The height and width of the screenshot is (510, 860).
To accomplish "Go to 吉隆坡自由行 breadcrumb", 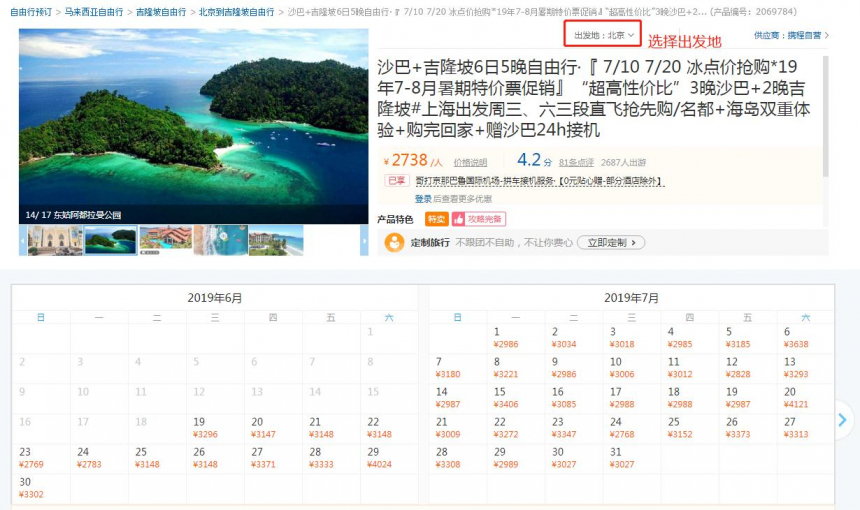I will (161, 12).
